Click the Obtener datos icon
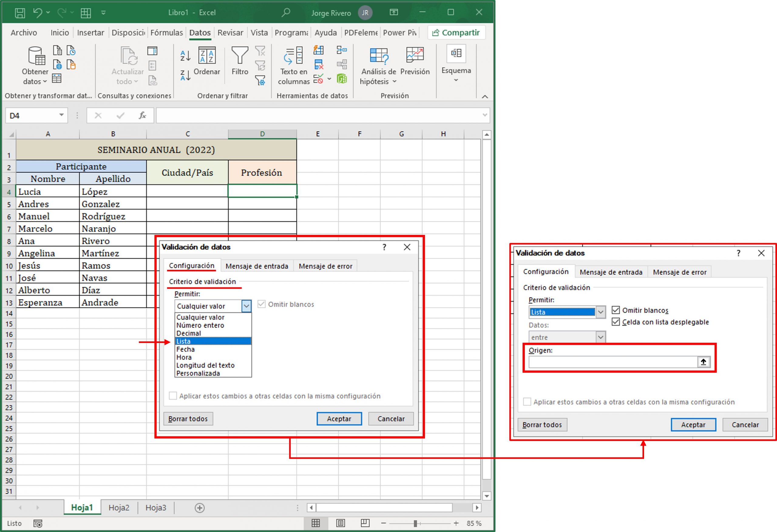The width and height of the screenshot is (777, 532). coord(35,63)
